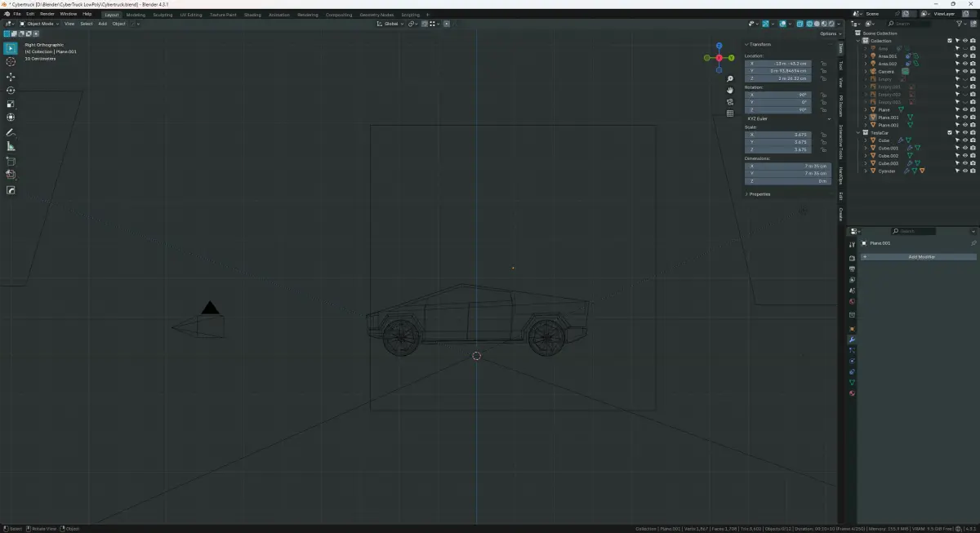980x533 pixels.
Task: Open the Object properties tab icon
Action: 852,328
